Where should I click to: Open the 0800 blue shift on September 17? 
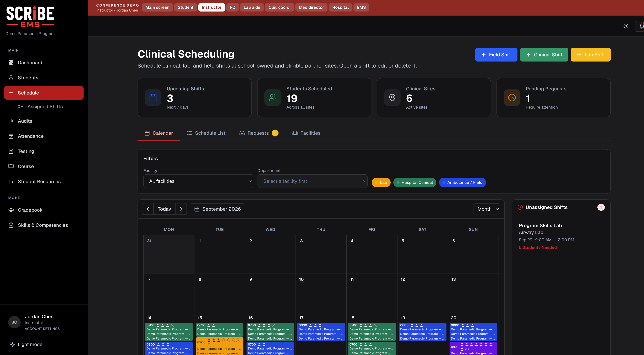321,332
